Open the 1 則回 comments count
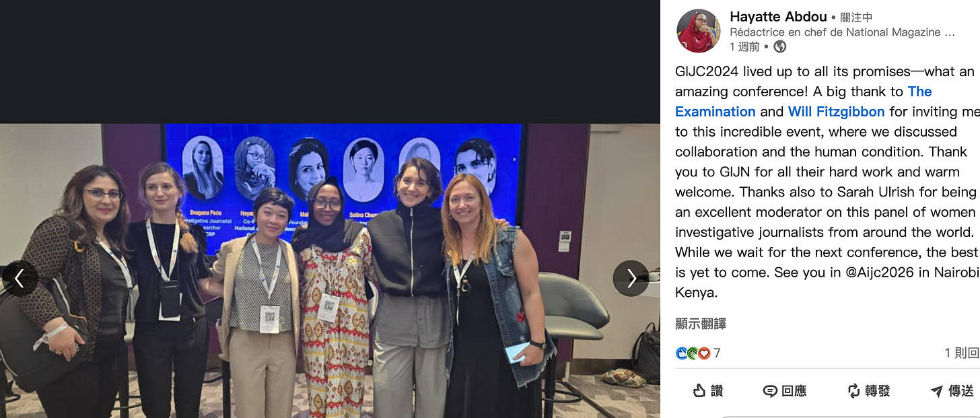This screenshot has height=418, width=980. [x=962, y=353]
